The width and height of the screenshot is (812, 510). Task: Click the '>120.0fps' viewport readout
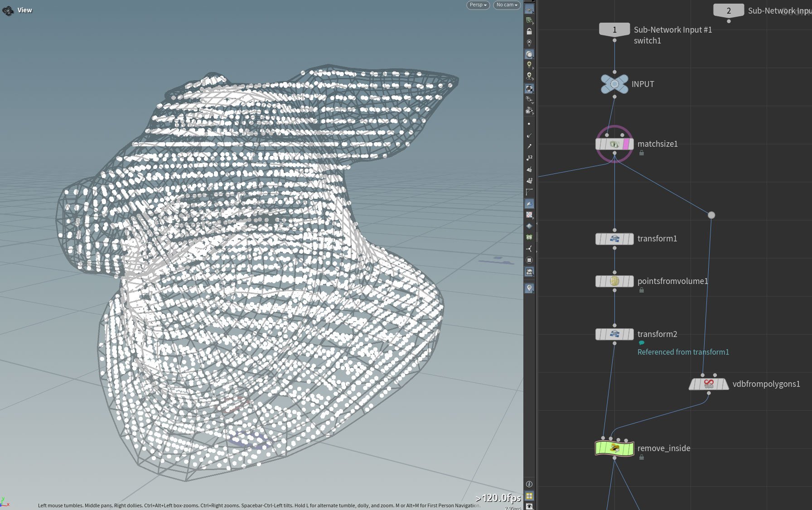498,498
